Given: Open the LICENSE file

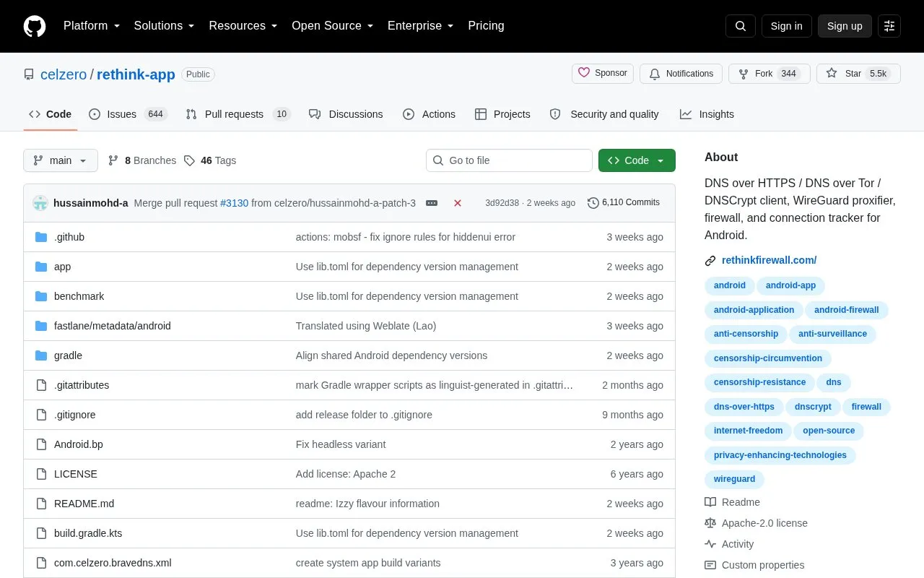Looking at the screenshot, I should pyautogui.click(x=76, y=474).
